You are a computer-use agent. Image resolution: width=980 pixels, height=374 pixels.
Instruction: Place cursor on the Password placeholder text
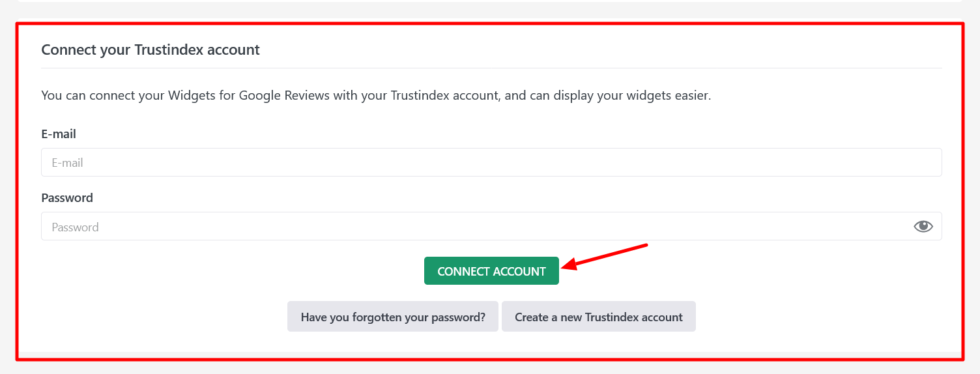76,227
